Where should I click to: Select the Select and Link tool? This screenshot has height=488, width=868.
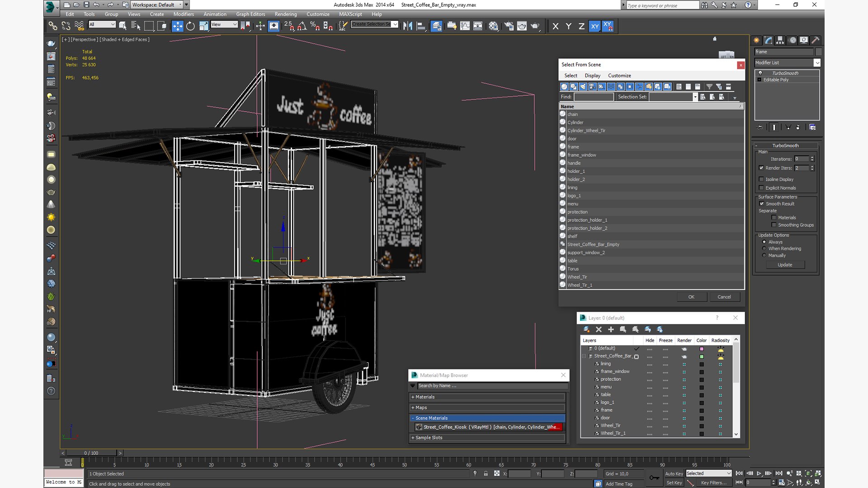[x=53, y=26]
